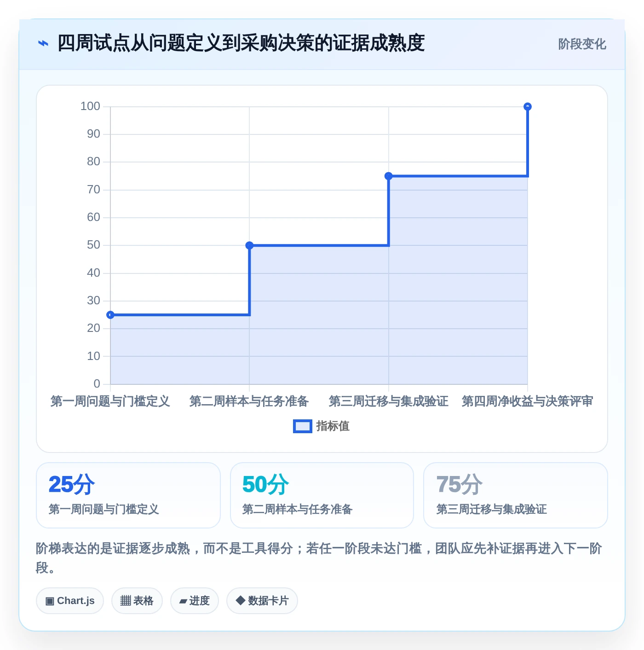Click the diamond icon in the 数据卡片 chip

point(240,600)
